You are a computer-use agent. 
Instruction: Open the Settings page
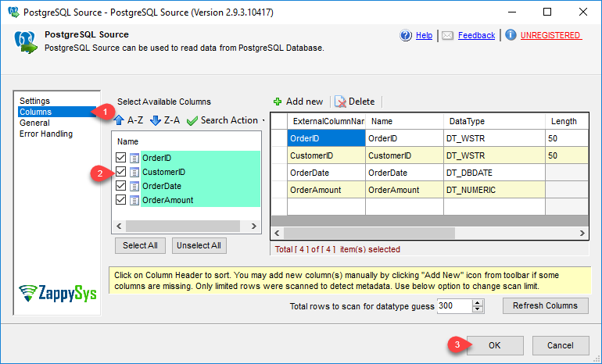pyautogui.click(x=34, y=101)
